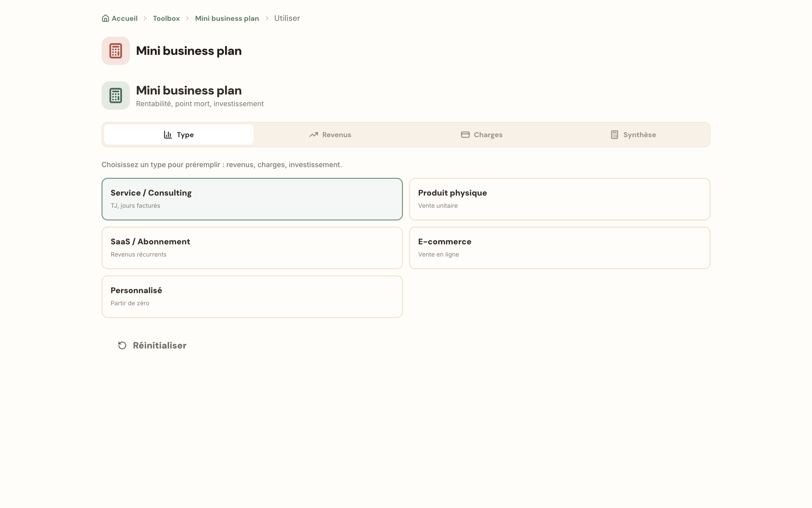Click the credit card icon beside Charges
The width and height of the screenshot is (812, 508).
pos(465,135)
